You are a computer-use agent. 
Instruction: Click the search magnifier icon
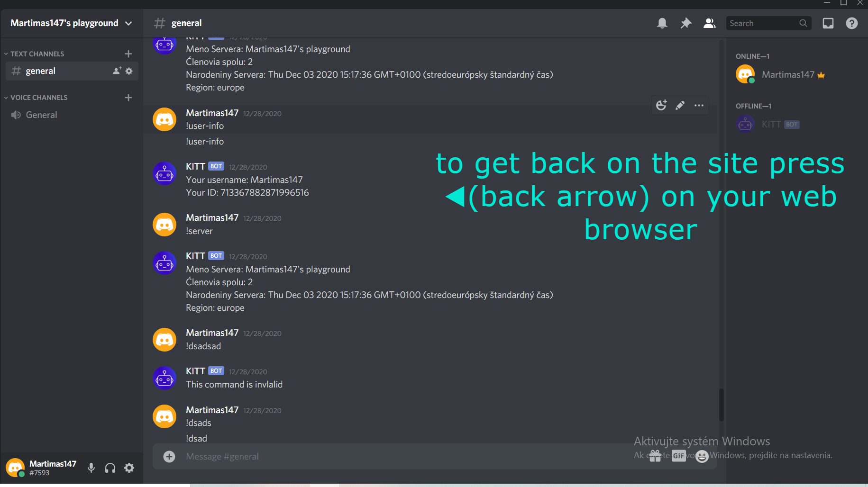(x=803, y=23)
